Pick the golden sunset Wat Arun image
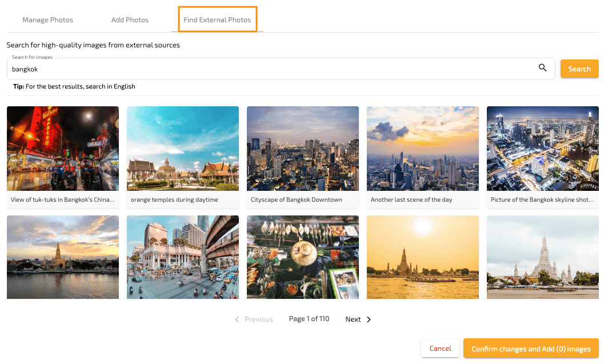 tap(423, 257)
